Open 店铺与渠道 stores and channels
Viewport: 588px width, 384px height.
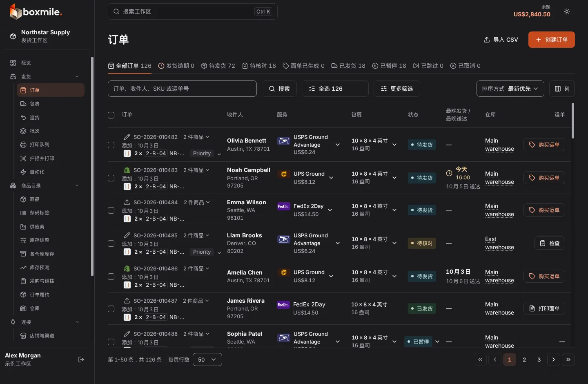click(51, 336)
